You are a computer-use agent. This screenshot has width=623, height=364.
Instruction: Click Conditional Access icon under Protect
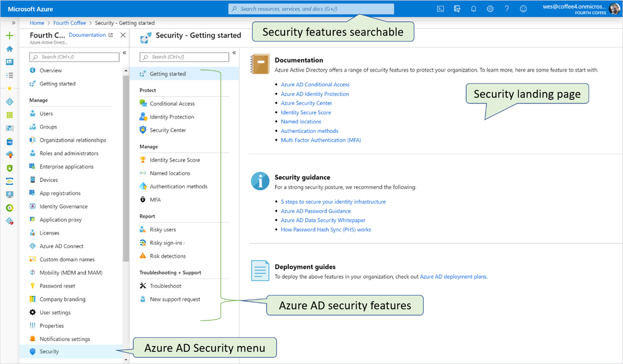pyautogui.click(x=143, y=103)
